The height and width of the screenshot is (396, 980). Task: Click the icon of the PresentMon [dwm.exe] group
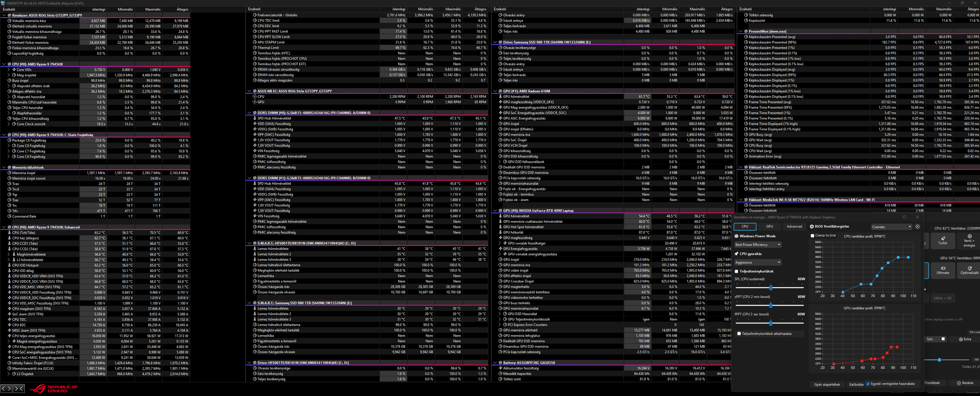(x=745, y=31)
